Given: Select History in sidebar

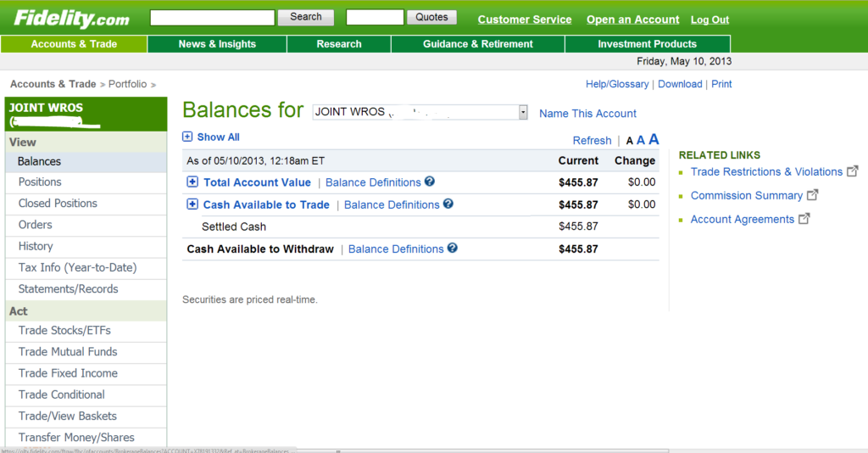Looking at the screenshot, I should tap(86, 247).
